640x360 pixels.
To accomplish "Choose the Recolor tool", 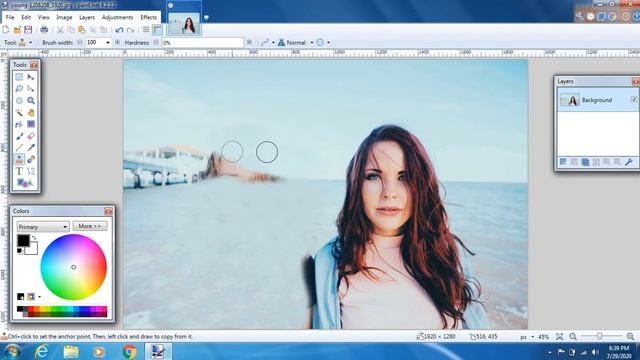I will [31, 159].
